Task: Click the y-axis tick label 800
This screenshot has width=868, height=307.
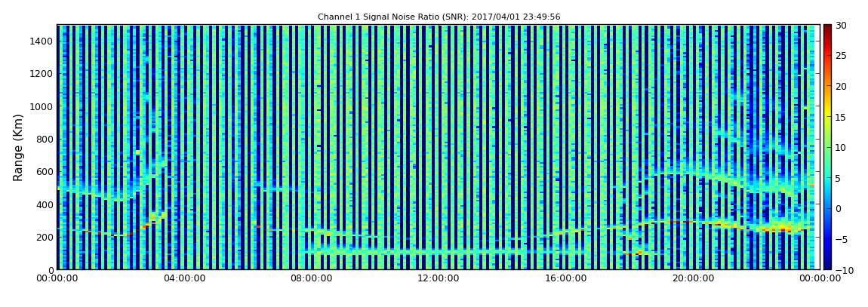Action: [x=45, y=139]
